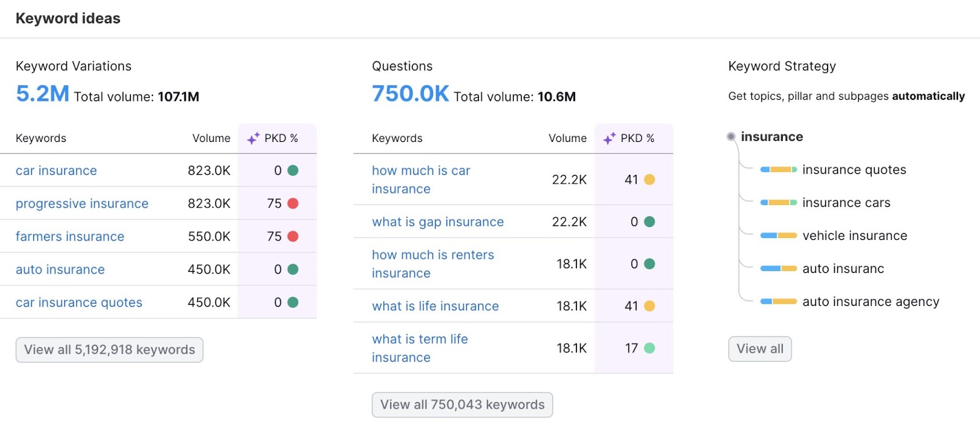Screen dimensions: 980x448
Task: Open how much is car insurance question
Action: (421, 180)
